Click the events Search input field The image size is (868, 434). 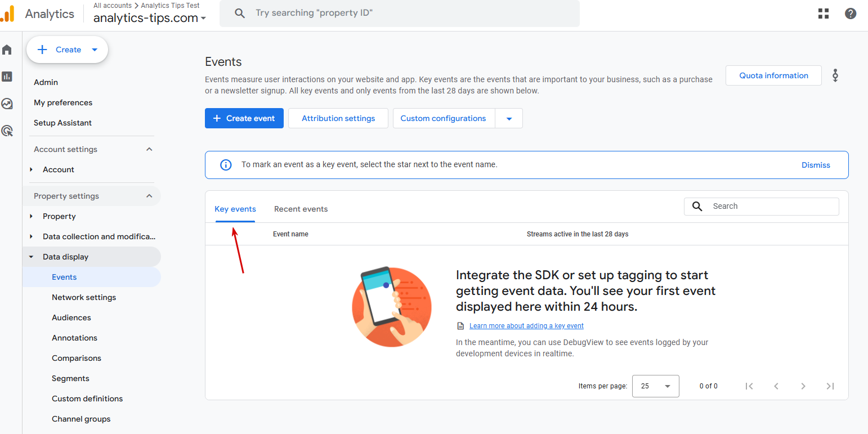pos(771,206)
